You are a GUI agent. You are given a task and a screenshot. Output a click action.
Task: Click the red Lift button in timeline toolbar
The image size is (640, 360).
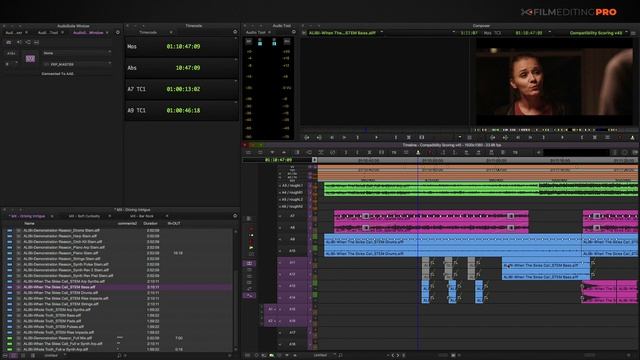point(429,152)
